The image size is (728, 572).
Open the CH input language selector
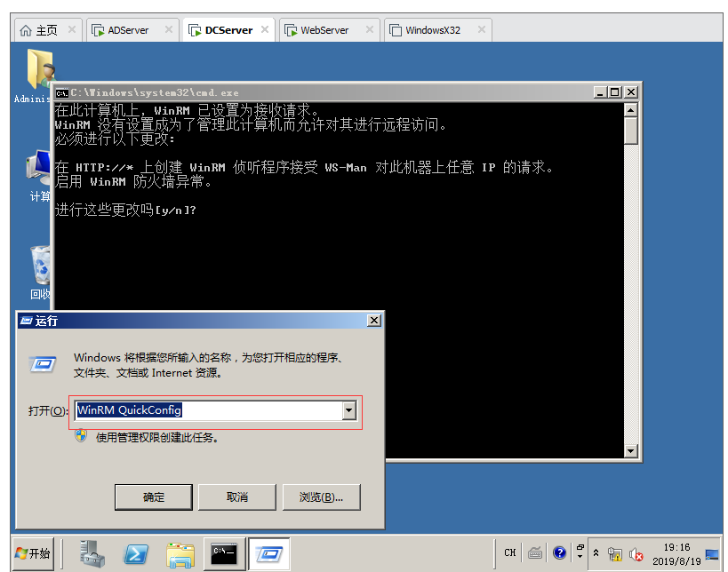point(510,552)
